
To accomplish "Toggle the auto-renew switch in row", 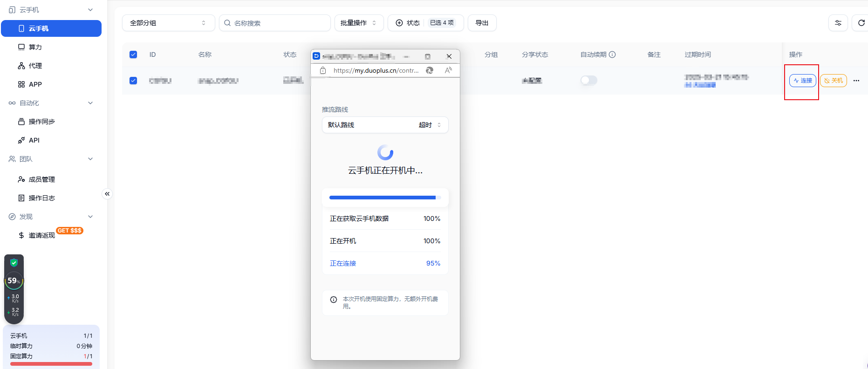I will point(589,81).
